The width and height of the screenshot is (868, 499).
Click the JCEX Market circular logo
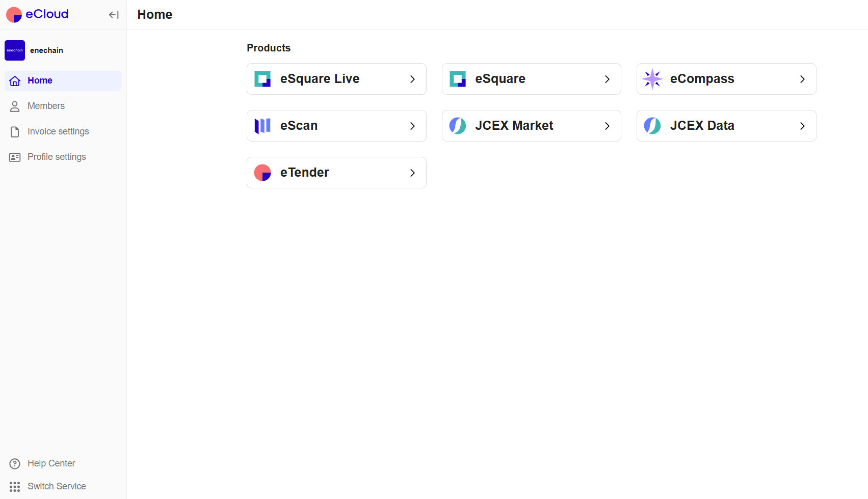pyautogui.click(x=457, y=126)
